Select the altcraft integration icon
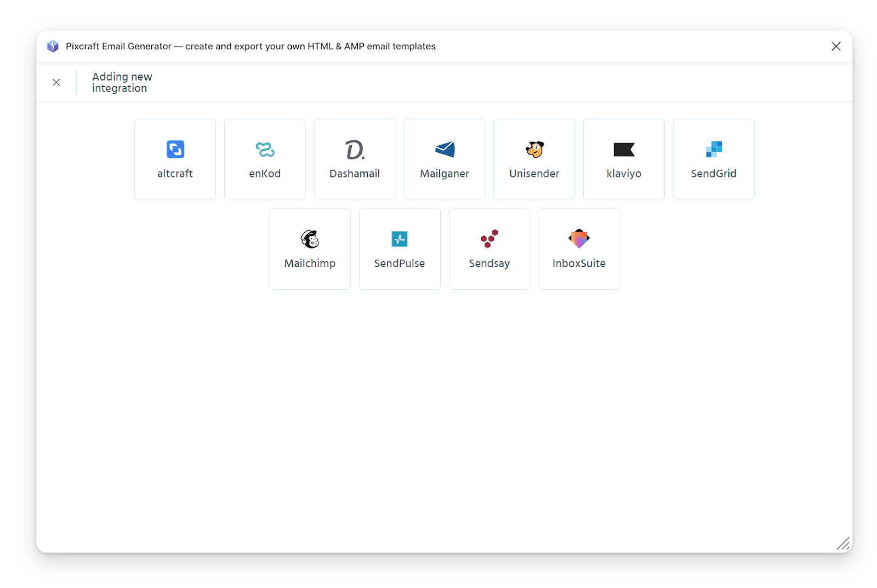The width and height of the screenshot is (877, 588). tap(175, 149)
